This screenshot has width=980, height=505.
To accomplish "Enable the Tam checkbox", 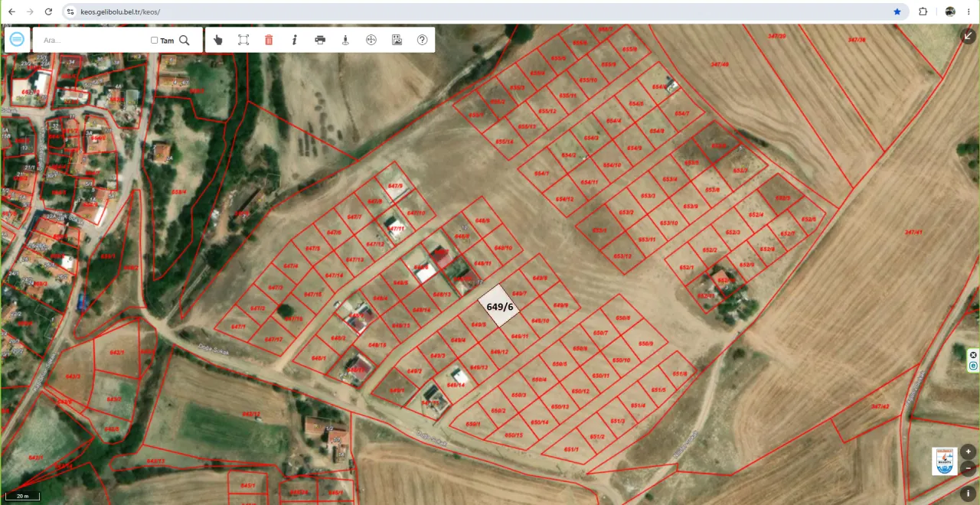I will click(155, 40).
